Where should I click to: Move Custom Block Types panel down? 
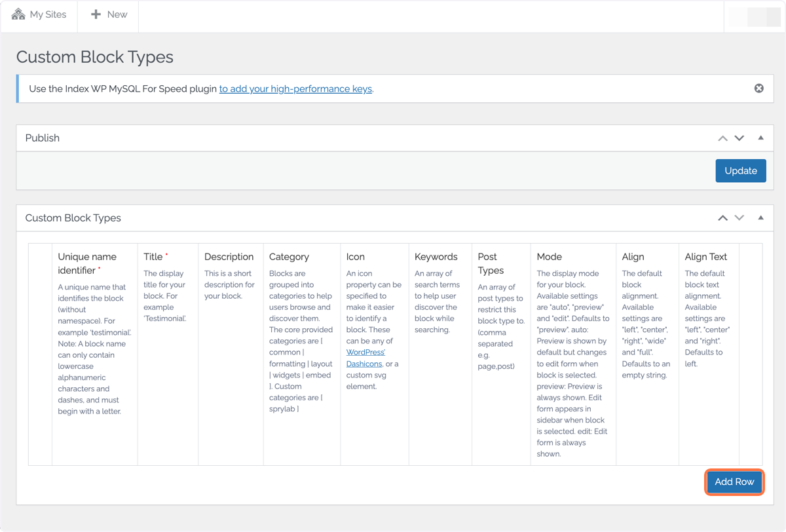pyautogui.click(x=739, y=218)
